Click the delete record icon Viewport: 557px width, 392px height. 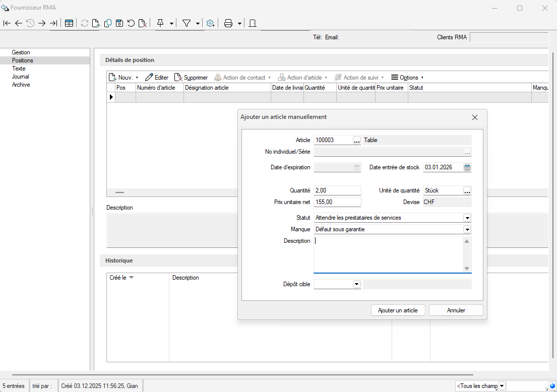[x=143, y=23]
